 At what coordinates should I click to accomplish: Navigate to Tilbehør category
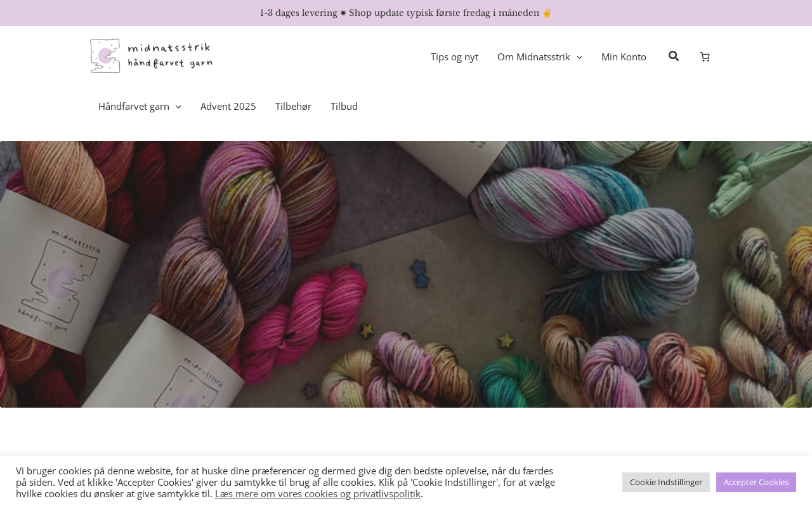(x=293, y=106)
